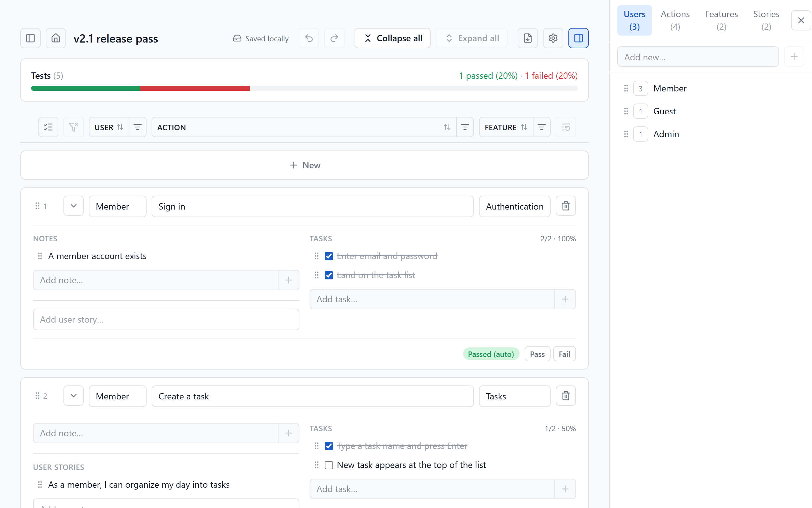
Task: Click Add new input in side panel
Action: coord(698,57)
